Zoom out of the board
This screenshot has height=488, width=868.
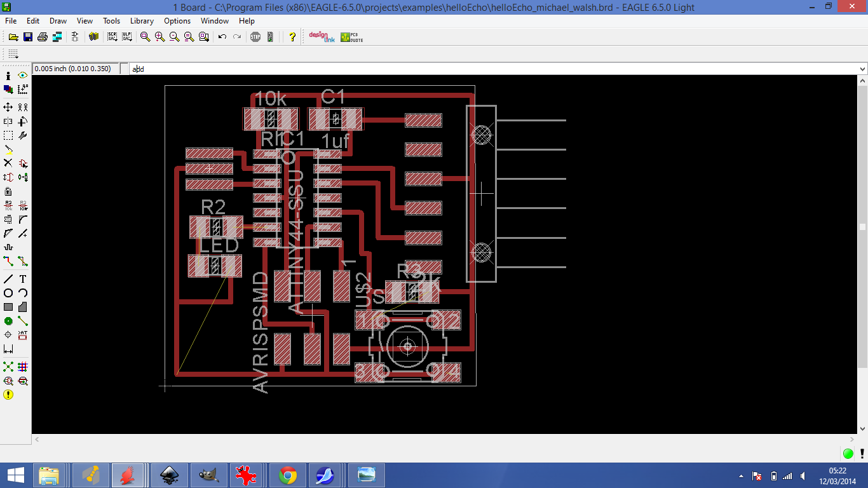click(x=174, y=37)
